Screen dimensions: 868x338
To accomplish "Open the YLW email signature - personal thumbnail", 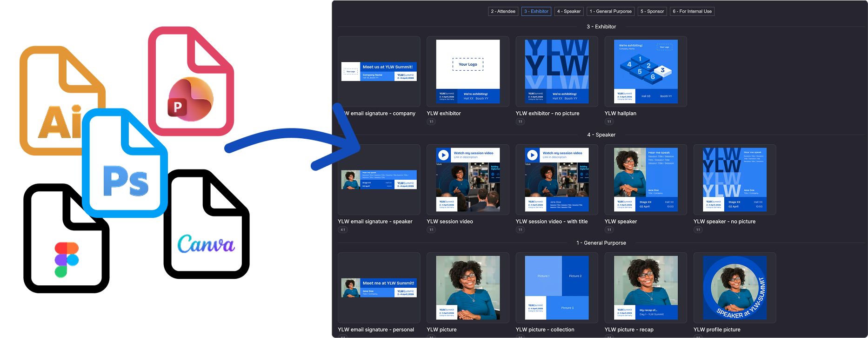I will tap(379, 288).
